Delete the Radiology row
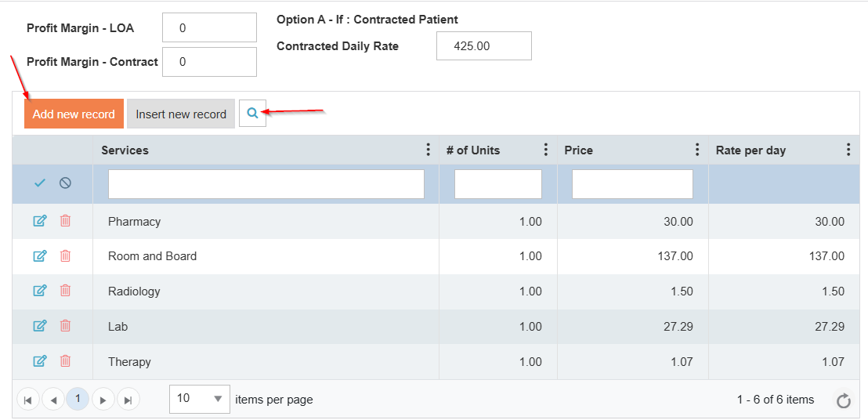Viewport: 868px width, 420px height. pos(65,291)
